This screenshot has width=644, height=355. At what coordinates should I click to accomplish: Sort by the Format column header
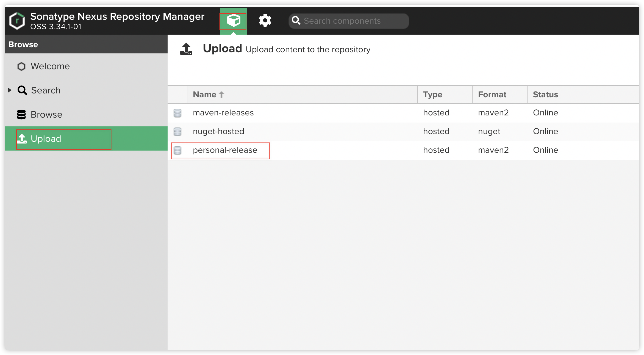tap(499, 95)
